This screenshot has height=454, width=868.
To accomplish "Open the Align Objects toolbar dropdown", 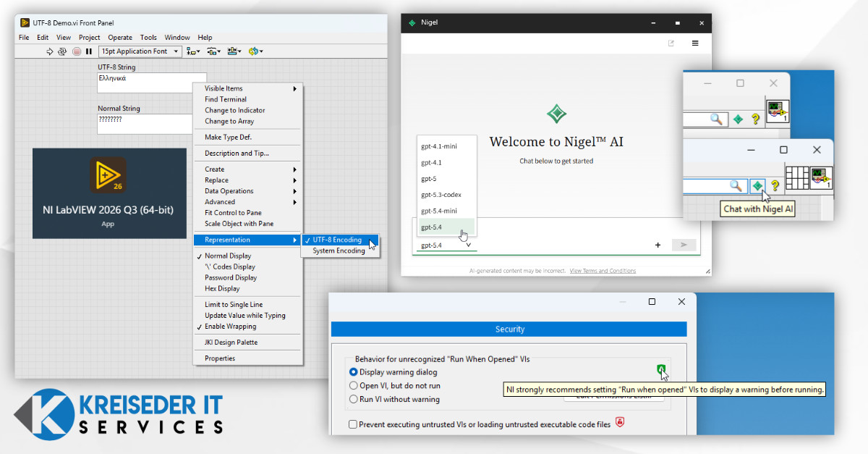I will tap(194, 51).
